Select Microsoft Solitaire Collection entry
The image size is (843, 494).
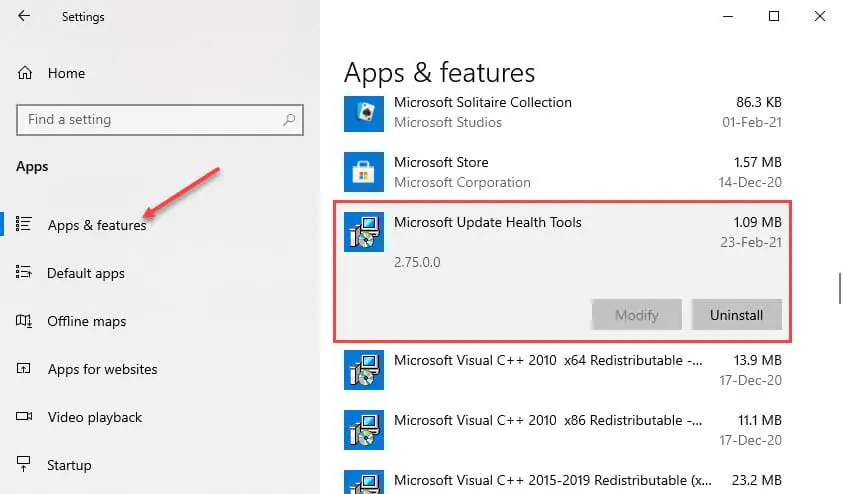pos(483,102)
